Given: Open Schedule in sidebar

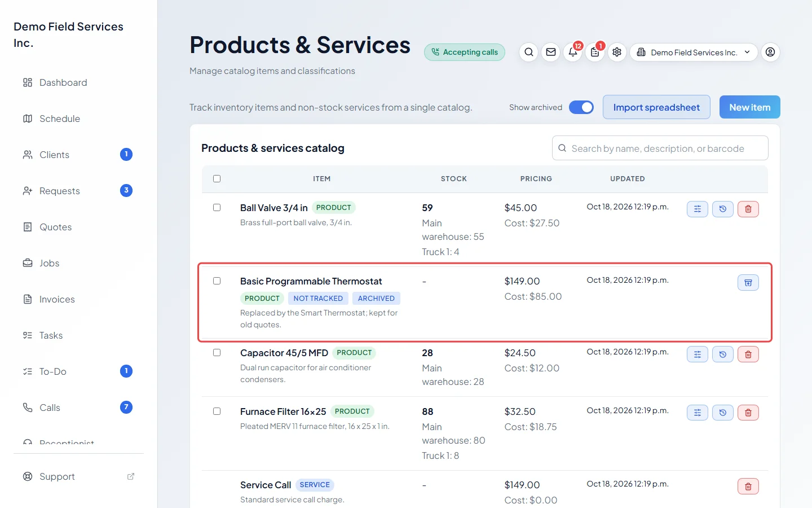Looking at the screenshot, I should tap(78, 119).
